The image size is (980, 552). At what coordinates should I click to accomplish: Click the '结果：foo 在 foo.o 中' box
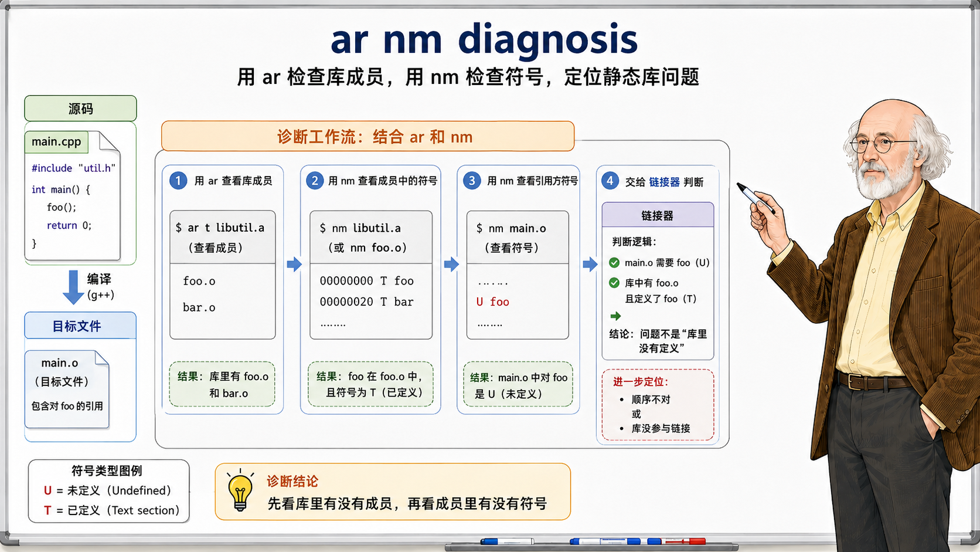(371, 384)
